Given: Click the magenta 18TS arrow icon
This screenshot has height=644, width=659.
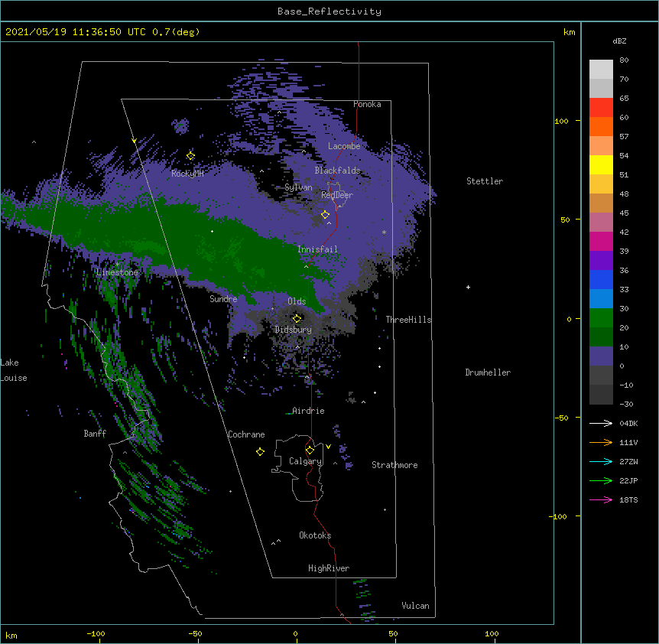Looking at the screenshot, I should [x=601, y=499].
